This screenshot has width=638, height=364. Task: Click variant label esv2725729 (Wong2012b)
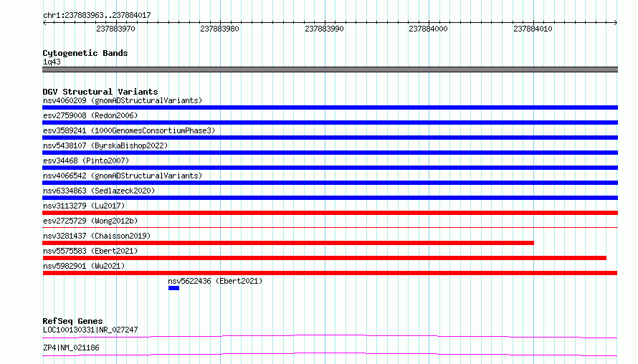click(90, 221)
